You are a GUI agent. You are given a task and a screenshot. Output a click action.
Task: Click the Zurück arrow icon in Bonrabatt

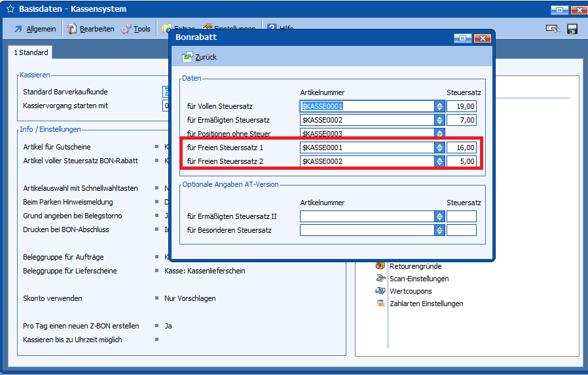(187, 57)
